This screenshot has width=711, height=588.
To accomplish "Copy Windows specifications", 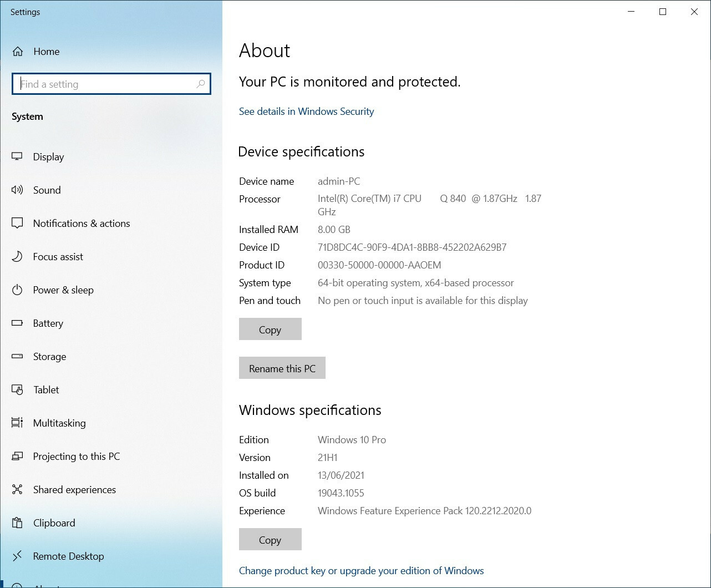I will pos(270,540).
